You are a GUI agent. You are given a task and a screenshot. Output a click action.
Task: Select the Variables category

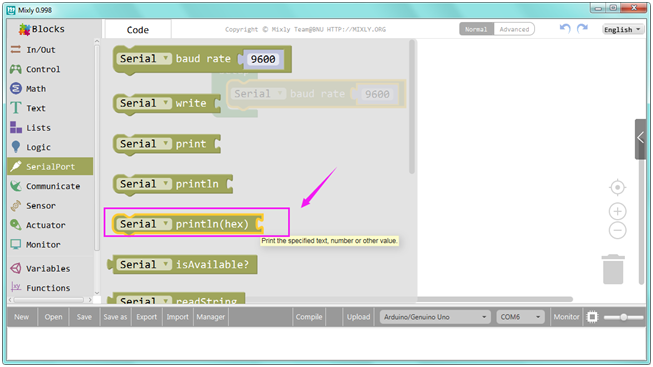[x=50, y=268]
